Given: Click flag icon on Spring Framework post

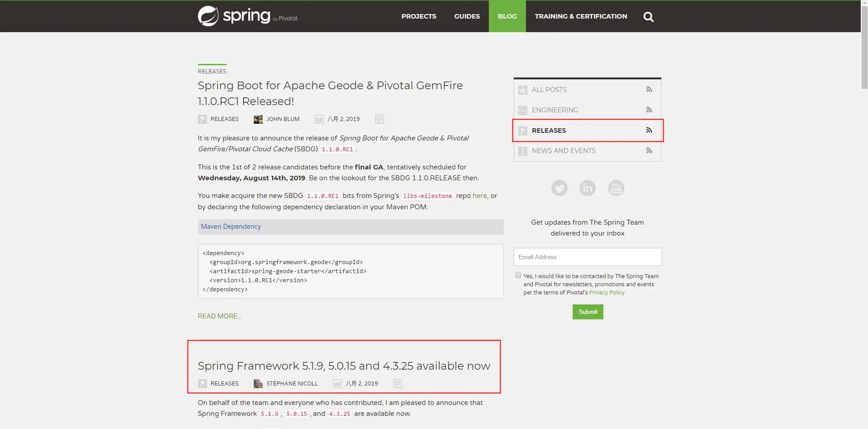Looking at the screenshot, I should point(203,384).
